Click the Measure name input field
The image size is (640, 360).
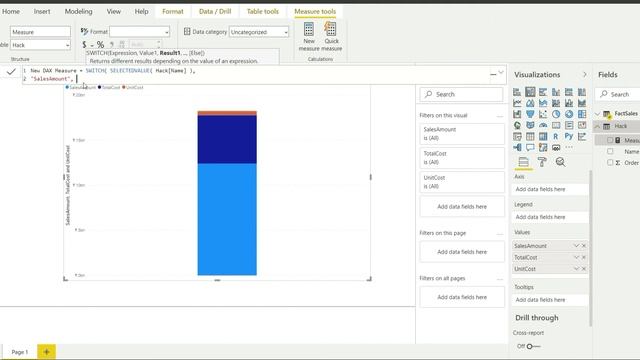[x=40, y=32]
